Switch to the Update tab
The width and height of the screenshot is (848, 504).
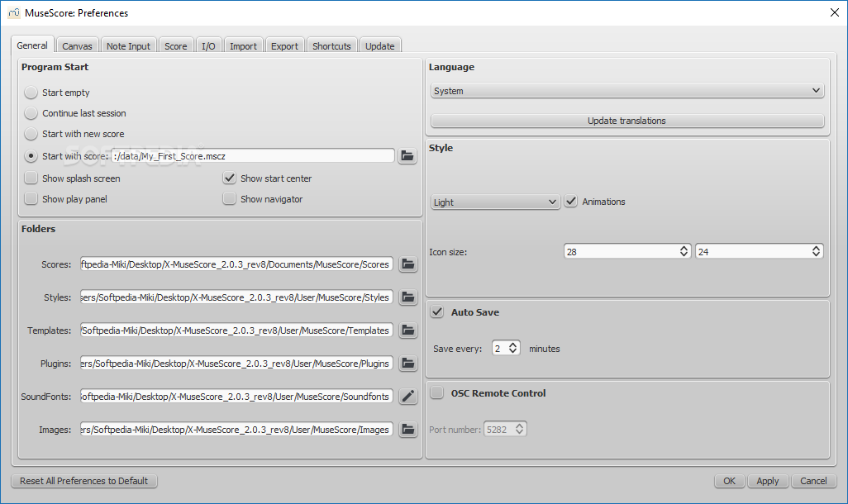coord(379,46)
